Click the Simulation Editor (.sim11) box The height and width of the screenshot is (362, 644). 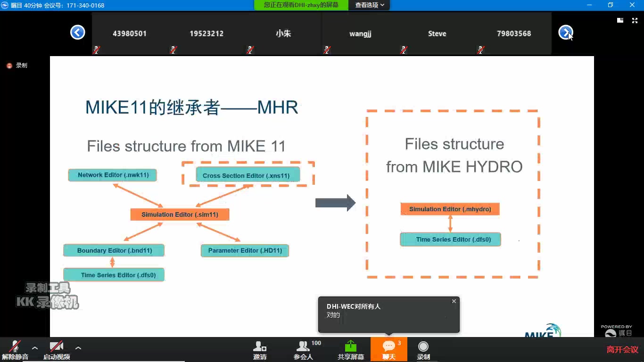click(180, 214)
